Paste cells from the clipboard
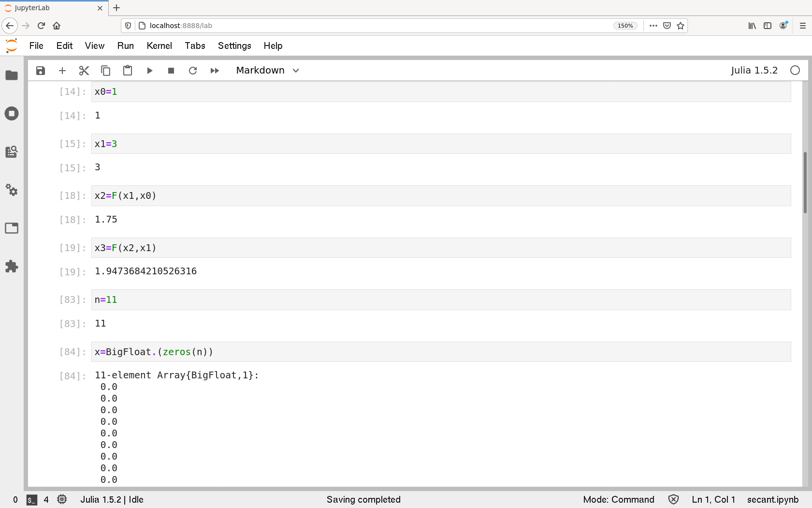The width and height of the screenshot is (812, 508). click(128, 71)
